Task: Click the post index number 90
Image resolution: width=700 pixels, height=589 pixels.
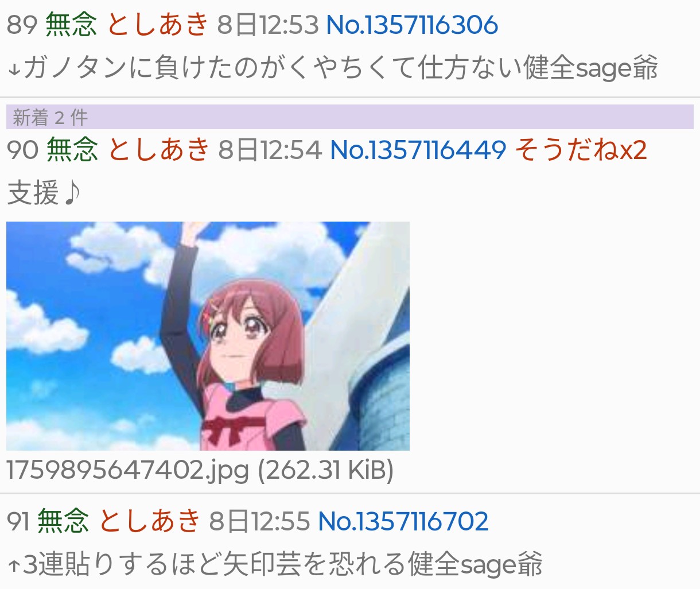Action: [x=22, y=150]
